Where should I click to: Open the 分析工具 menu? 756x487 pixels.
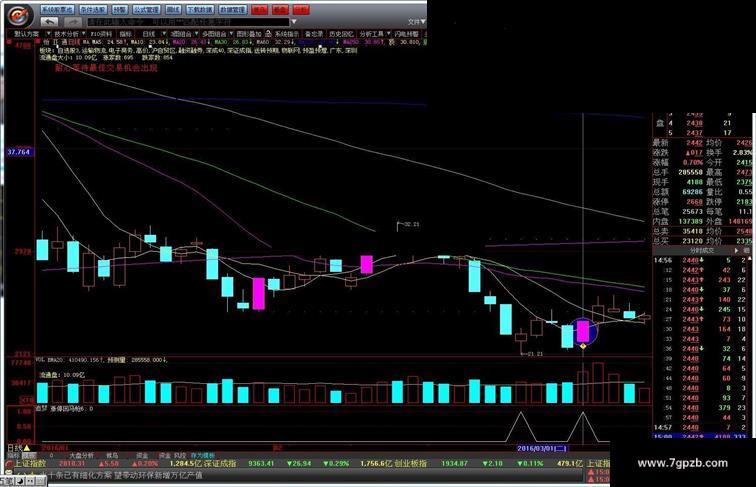tap(372, 34)
